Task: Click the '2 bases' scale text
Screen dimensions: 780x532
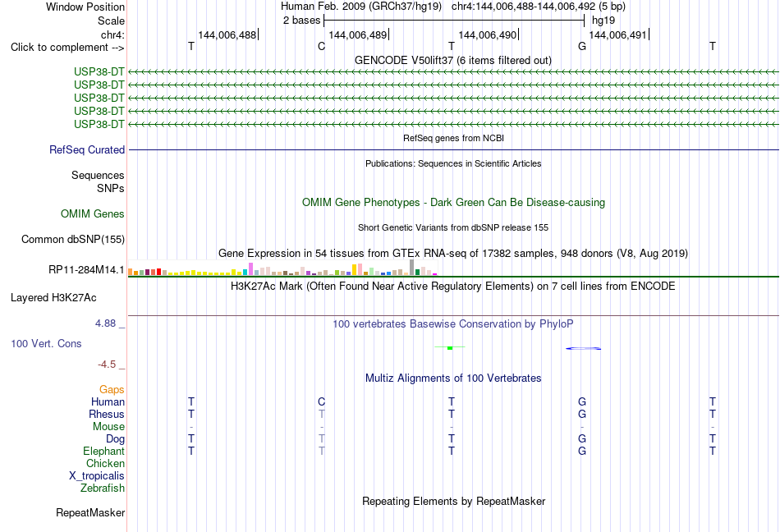Action: tap(302, 21)
